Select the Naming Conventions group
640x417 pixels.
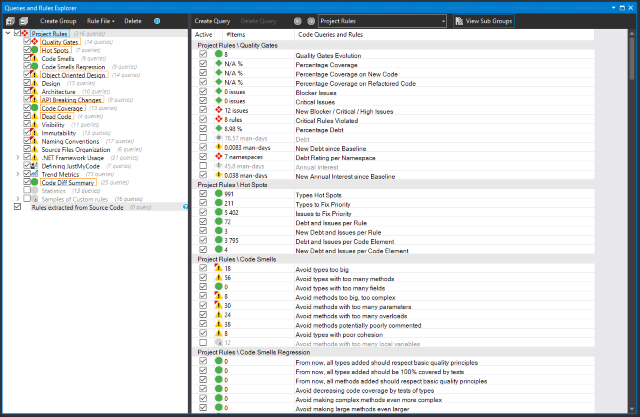coord(70,141)
